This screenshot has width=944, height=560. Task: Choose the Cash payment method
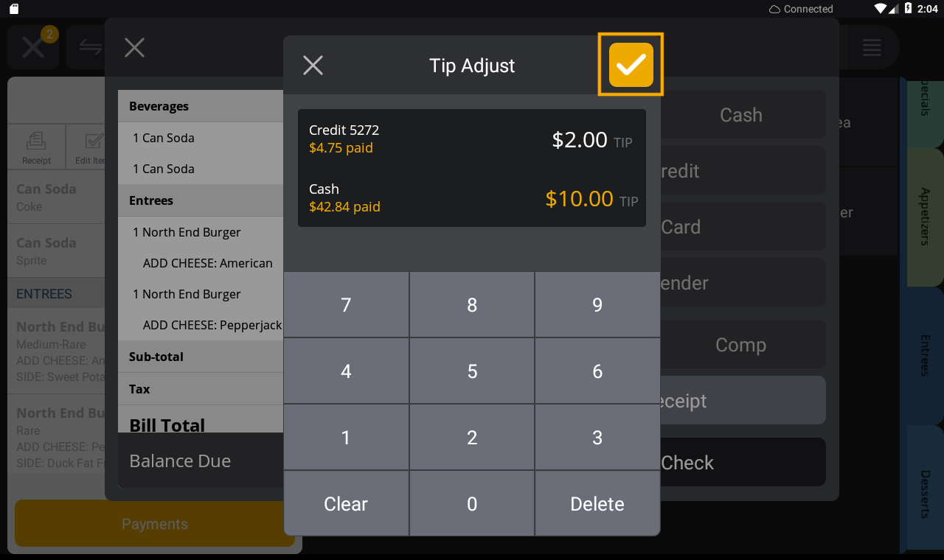[740, 115]
